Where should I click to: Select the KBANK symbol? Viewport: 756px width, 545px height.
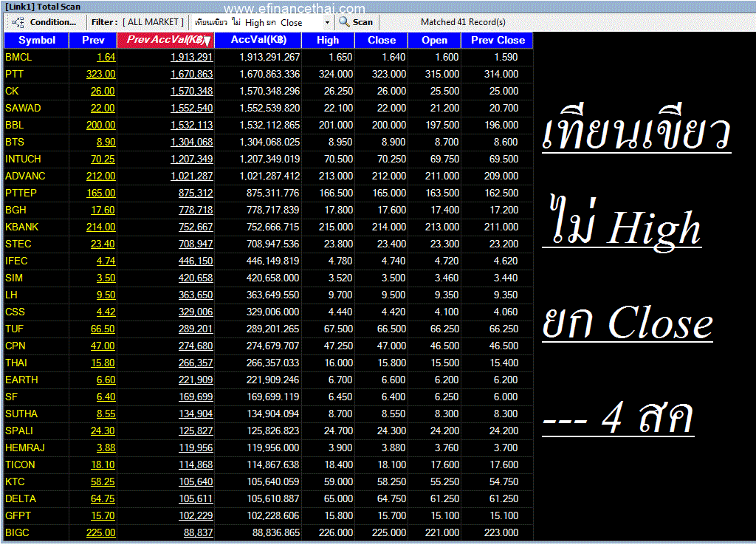click(21, 227)
